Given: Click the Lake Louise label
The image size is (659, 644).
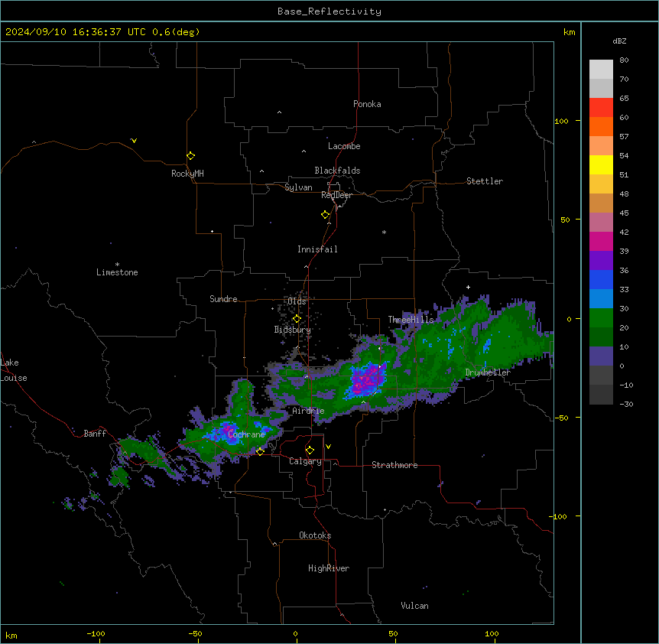Looking at the screenshot, I should (14, 370).
